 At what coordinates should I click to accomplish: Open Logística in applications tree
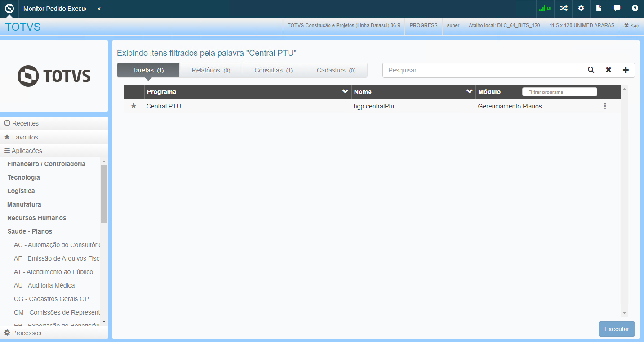(21, 191)
